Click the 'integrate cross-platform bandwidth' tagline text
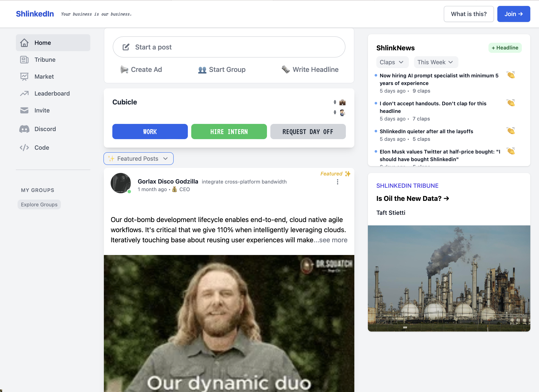The width and height of the screenshot is (539, 392). coord(244,182)
